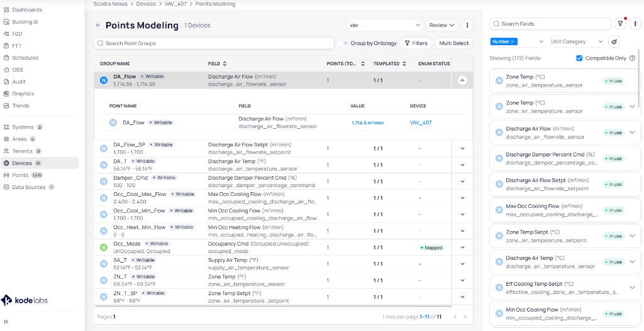Click the KodeLabs logo
Viewport: 644px width, 331px height.
tap(24, 300)
